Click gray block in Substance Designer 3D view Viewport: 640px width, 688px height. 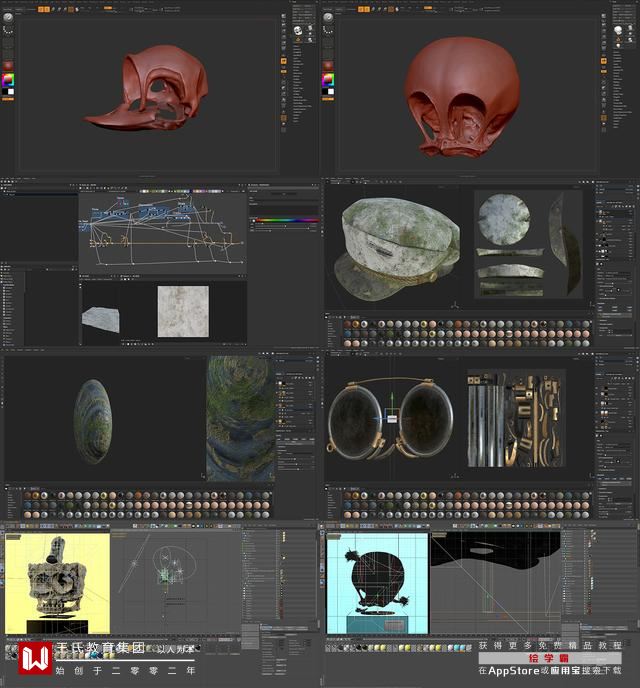tap(101, 319)
